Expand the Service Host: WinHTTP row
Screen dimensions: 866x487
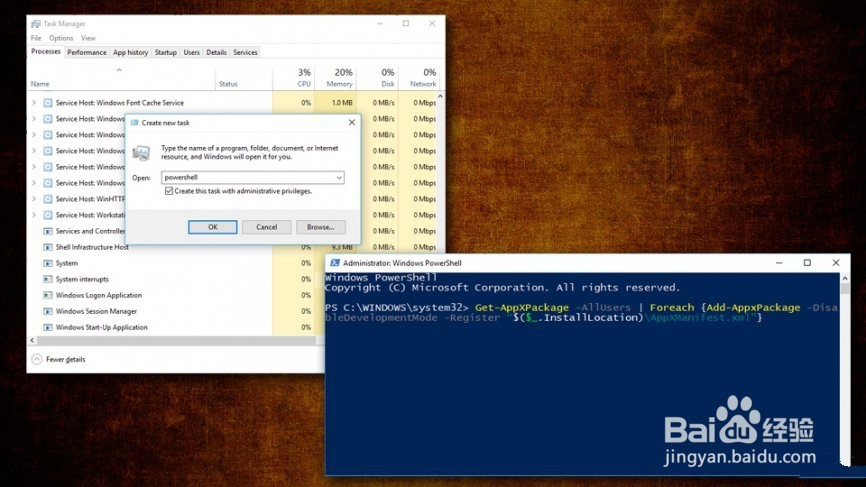[x=34, y=199]
